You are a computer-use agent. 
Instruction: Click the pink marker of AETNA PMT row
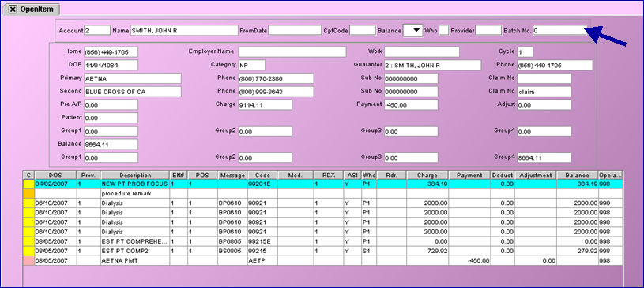(x=28, y=260)
